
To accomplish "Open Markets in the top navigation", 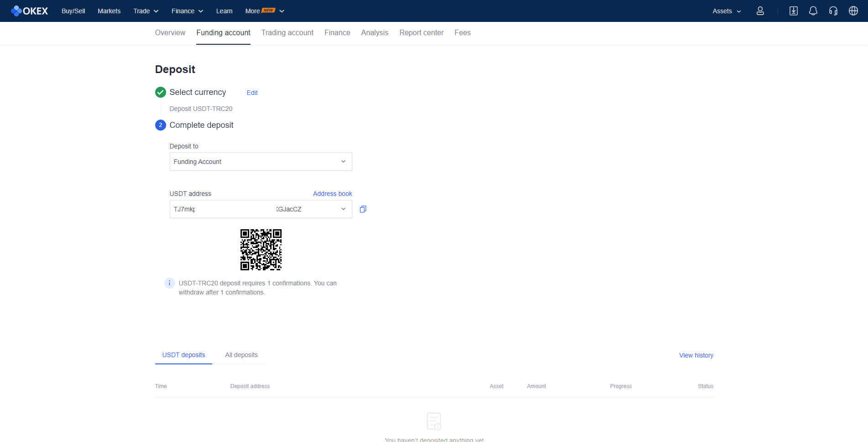I will (x=109, y=11).
